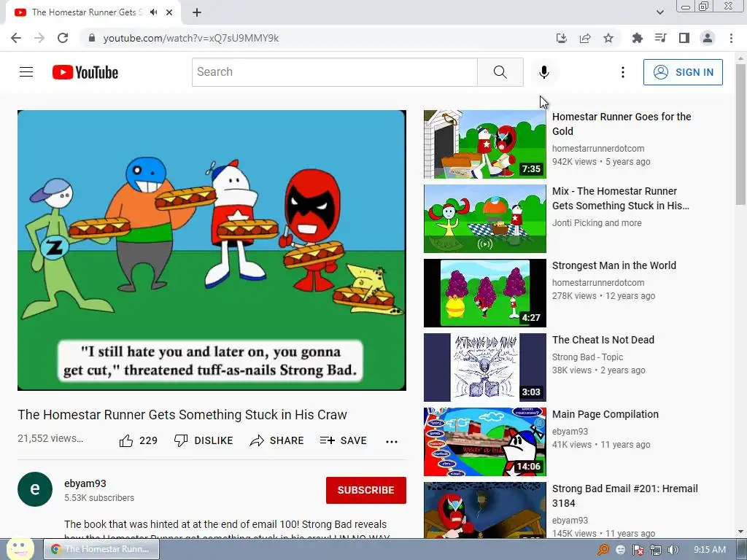
Task: Open Main Page Compilation title link
Action: point(605,414)
